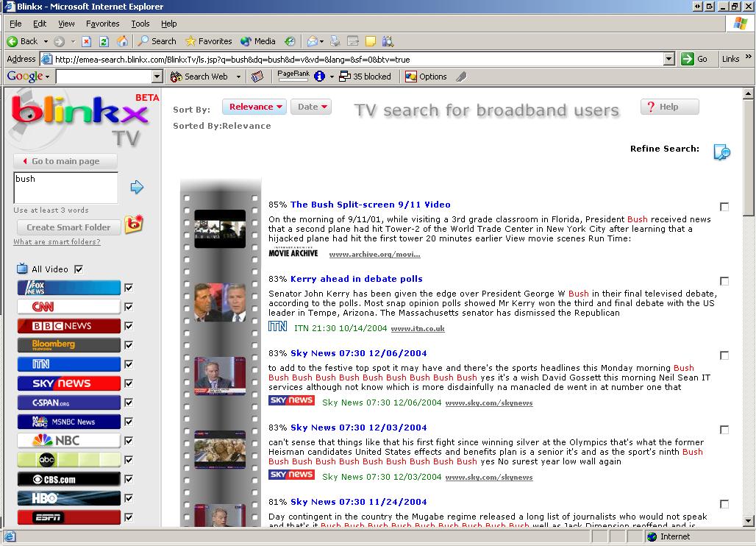756x546 pixels.
Task: Select the ITN channel logo in sidebar
Action: 69,364
